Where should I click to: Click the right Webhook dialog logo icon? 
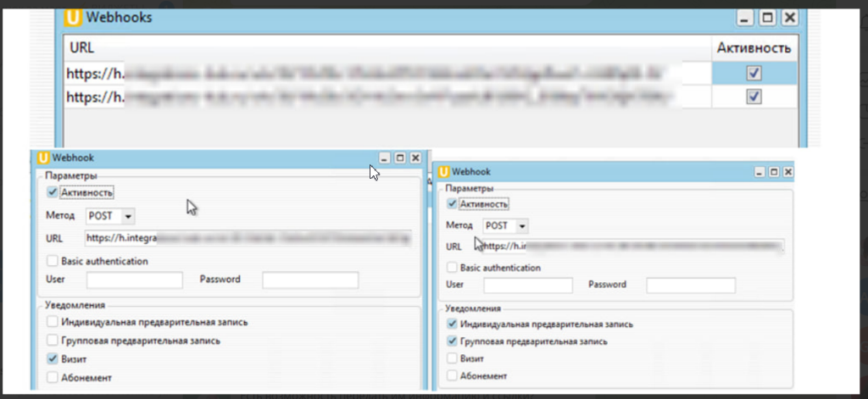click(x=442, y=172)
